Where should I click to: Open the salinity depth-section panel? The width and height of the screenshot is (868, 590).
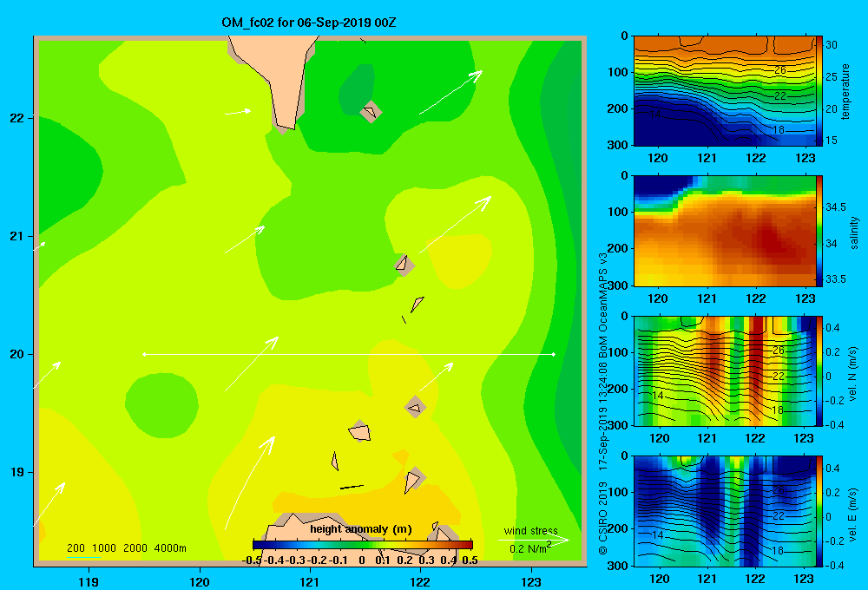724,231
